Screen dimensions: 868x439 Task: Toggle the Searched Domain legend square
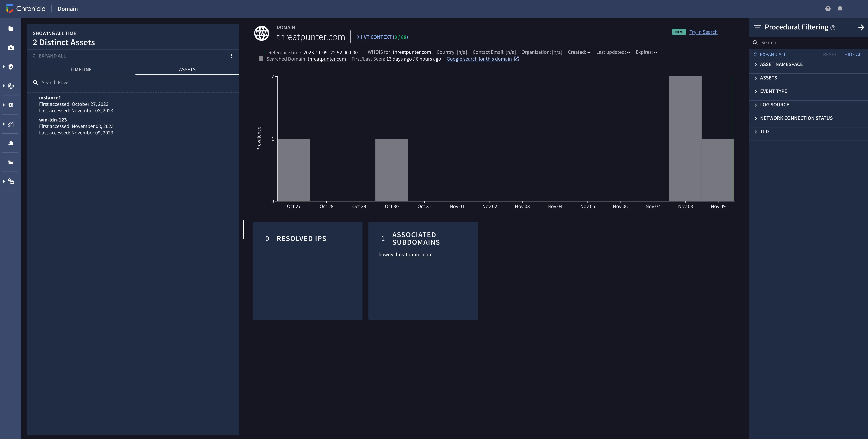pos(261,59)
